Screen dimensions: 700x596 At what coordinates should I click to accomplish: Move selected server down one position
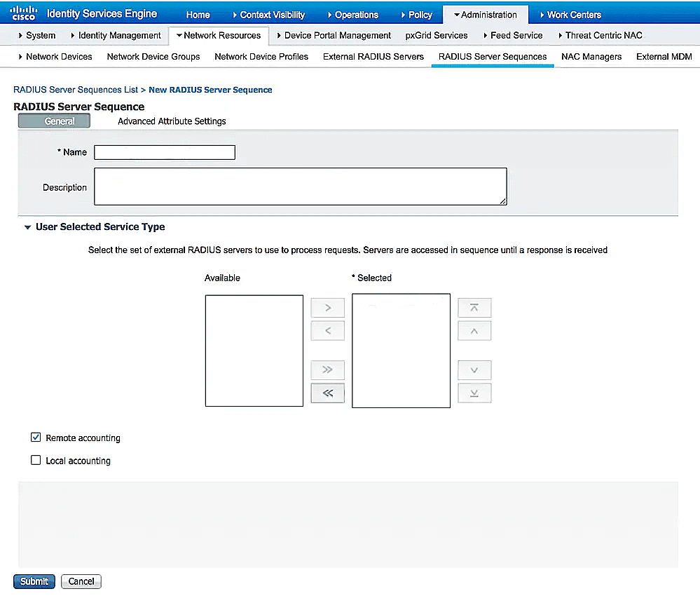tap(474, 370)
